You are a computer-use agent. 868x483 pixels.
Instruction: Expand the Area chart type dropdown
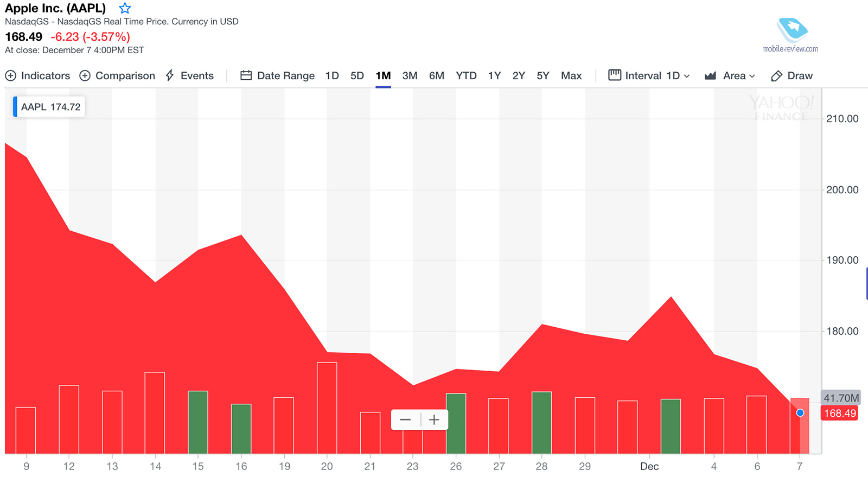[x=730, y=75]
